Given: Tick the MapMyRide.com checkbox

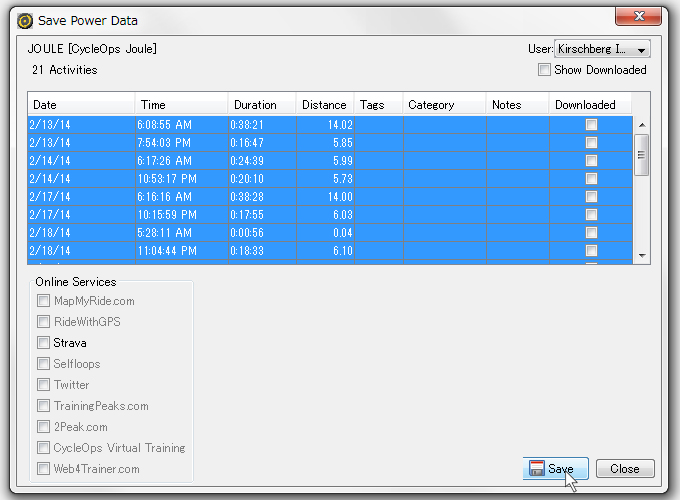Looking at the screenshot, I should click(x=44, y=301).
